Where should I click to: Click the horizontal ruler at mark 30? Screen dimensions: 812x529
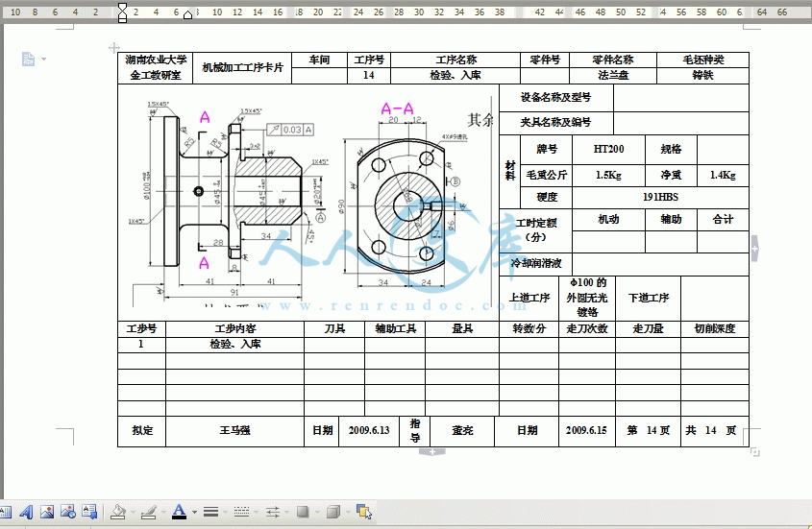(419, 12)
